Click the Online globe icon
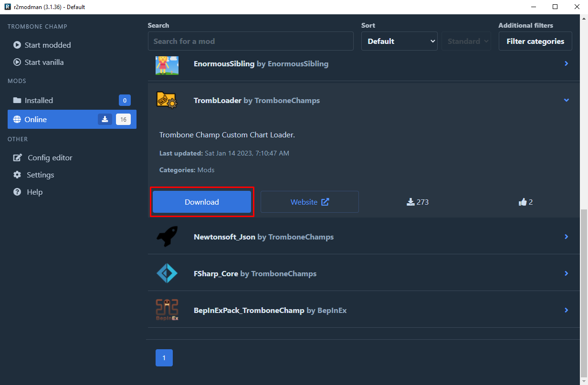The width and height of the screenshot is (588, 385). 17,119
